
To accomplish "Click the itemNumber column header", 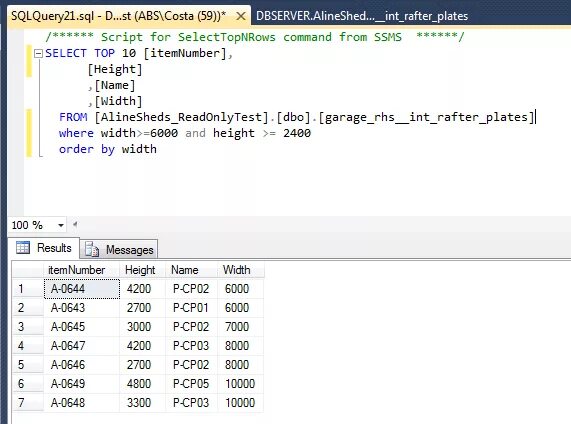I will [x=82, y=270].
